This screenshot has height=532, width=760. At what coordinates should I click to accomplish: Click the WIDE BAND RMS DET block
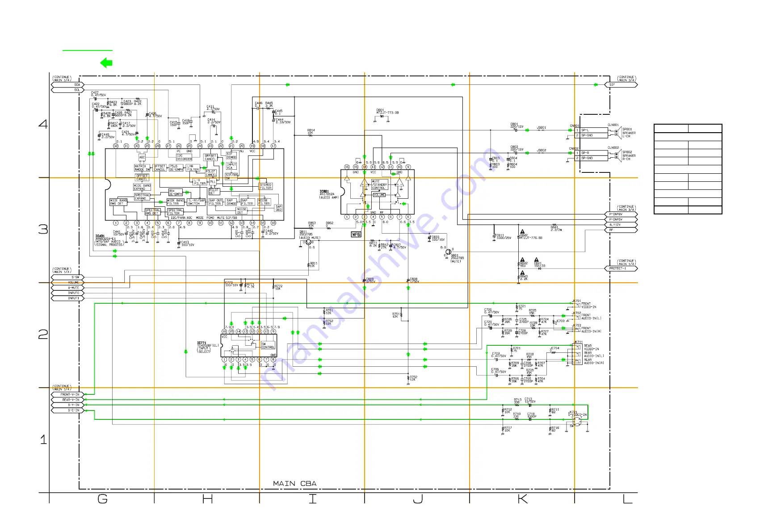pos(118,202)
